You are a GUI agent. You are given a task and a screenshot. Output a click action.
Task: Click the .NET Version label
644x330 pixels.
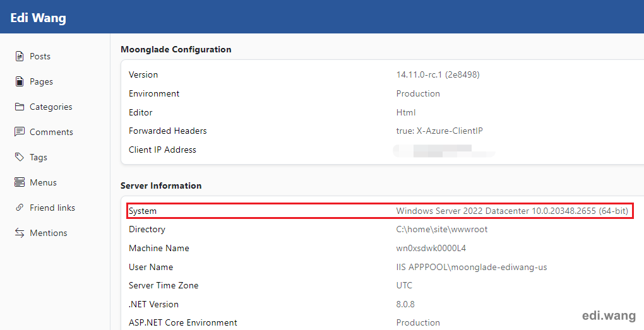pyautogui.click(x=153, y=305)
